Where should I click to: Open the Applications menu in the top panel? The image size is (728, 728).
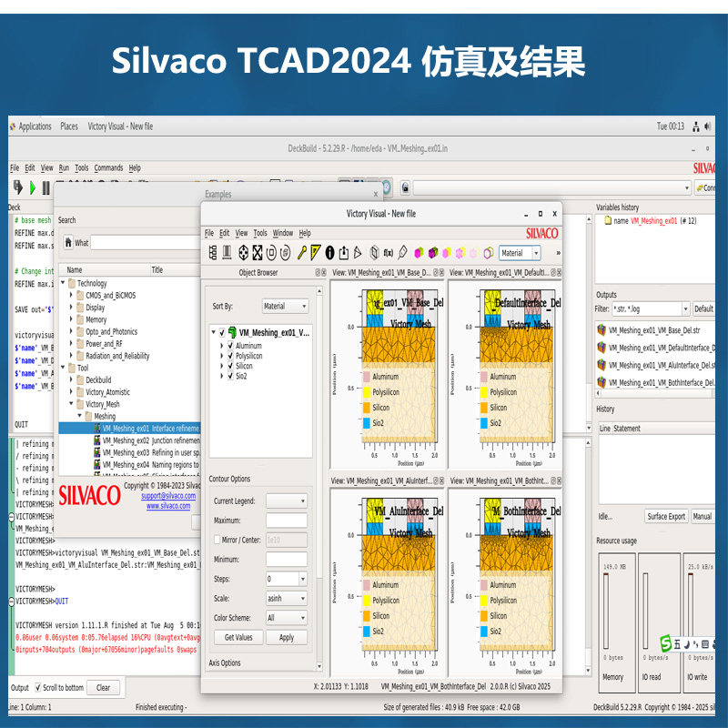tap(35, 126)
